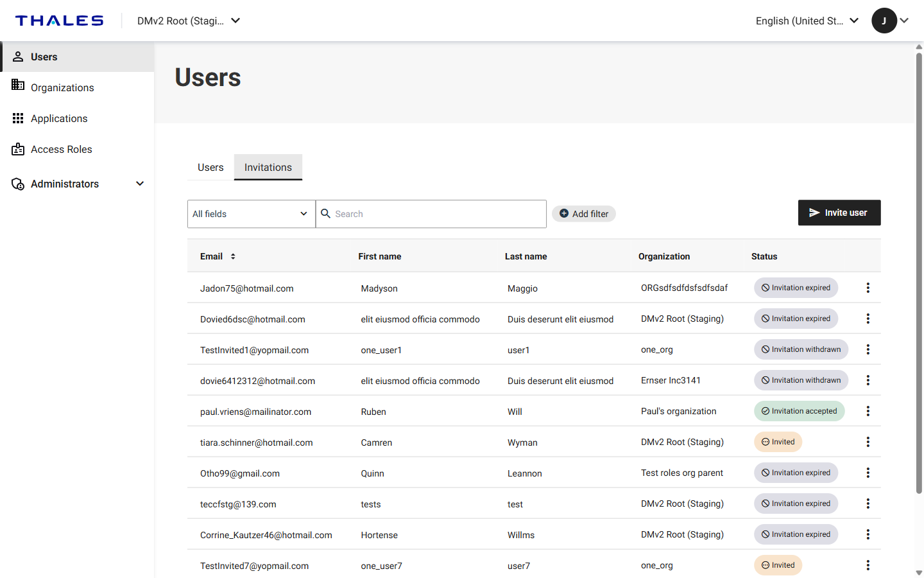Click Invitation expired status for Madyson Maggio

click(796, 288)
